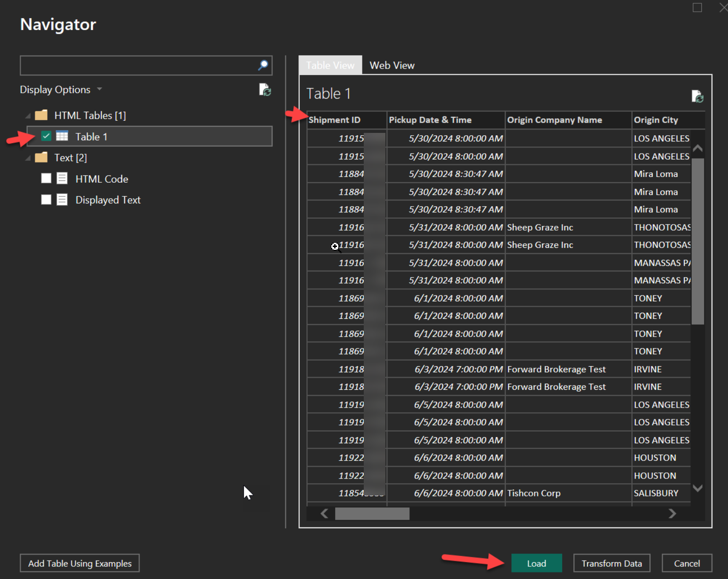The height and width of the screenshot is (579, 728).
Task: Click the Transform Data button
Action: (x=611, y=563)
